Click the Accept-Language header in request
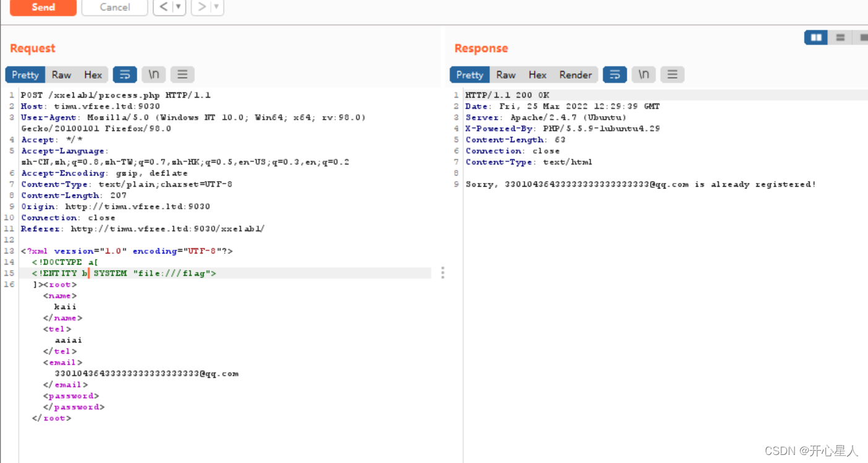Image resolution: width=868 pixels, height=463 pixels. pos(185,156)
